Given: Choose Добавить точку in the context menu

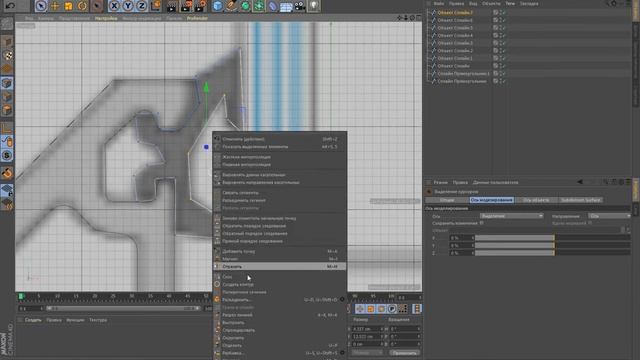Looking at the screenshot, I should pyautogui.click(x=280, y=251).
